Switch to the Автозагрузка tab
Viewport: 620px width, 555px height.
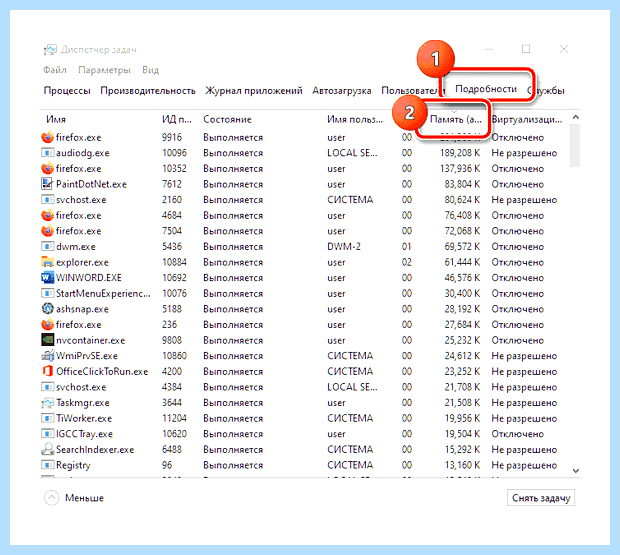click(342, 91)
